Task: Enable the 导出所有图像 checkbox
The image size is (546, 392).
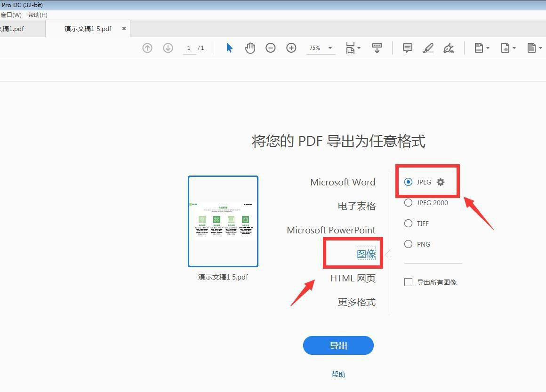Action: pyautogui.click(x=409, y=282)
